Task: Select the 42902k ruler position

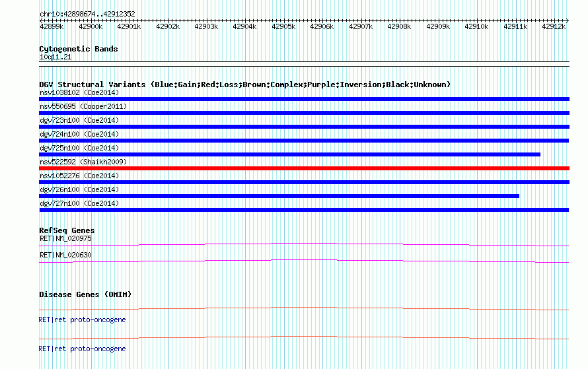Action: [x=168, y=26]
